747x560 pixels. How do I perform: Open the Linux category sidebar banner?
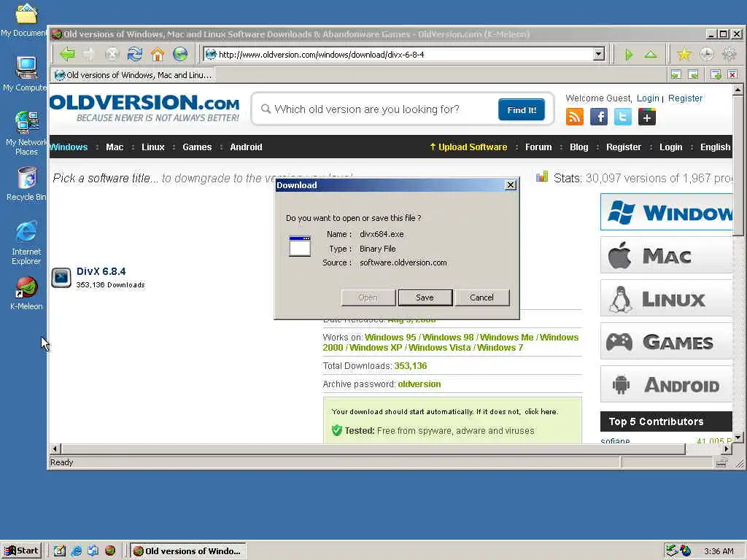(667, 299)
